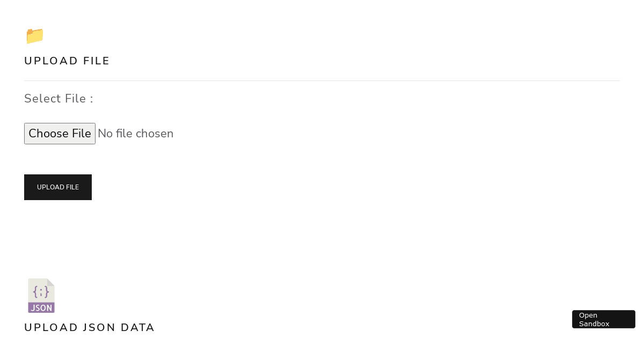This screenshot has height=338, width=644.
Task: Click the folder icon in the Upload File section
Action: [x=34, y=36]
